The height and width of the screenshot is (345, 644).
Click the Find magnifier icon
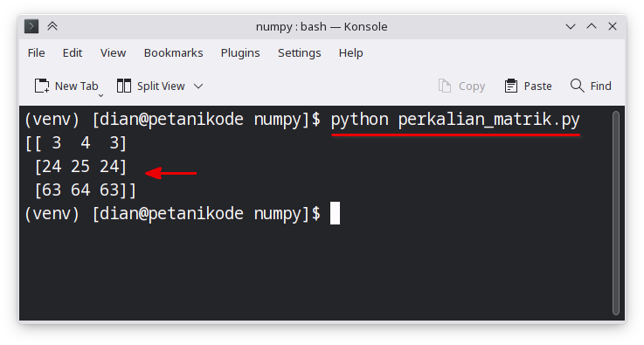pyautogui.click(x=577, y=86)
